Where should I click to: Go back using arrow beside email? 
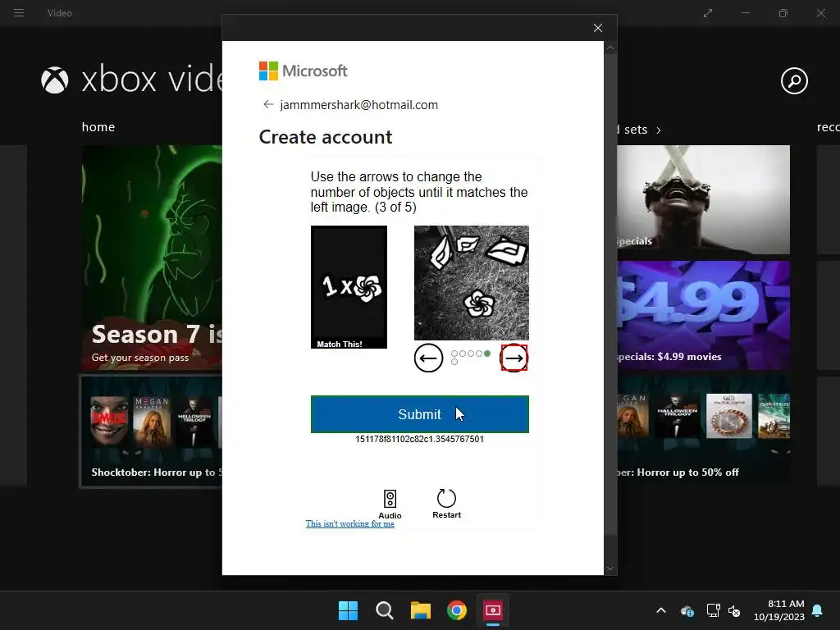[268, 104]
